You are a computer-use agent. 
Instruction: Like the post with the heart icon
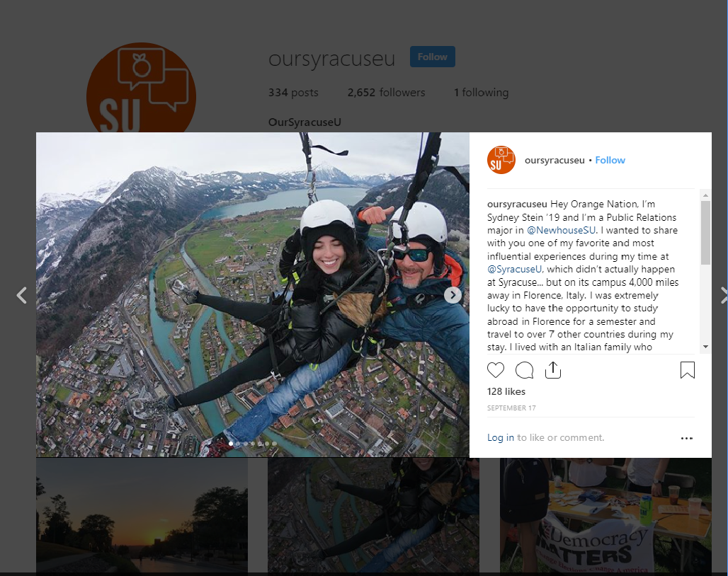coord(496,370)
